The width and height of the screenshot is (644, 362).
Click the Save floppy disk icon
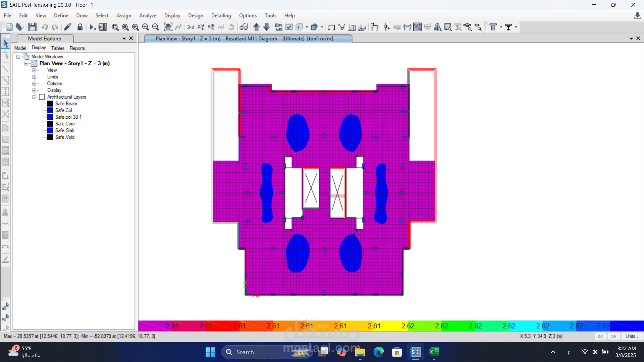[x=32, y=27]
